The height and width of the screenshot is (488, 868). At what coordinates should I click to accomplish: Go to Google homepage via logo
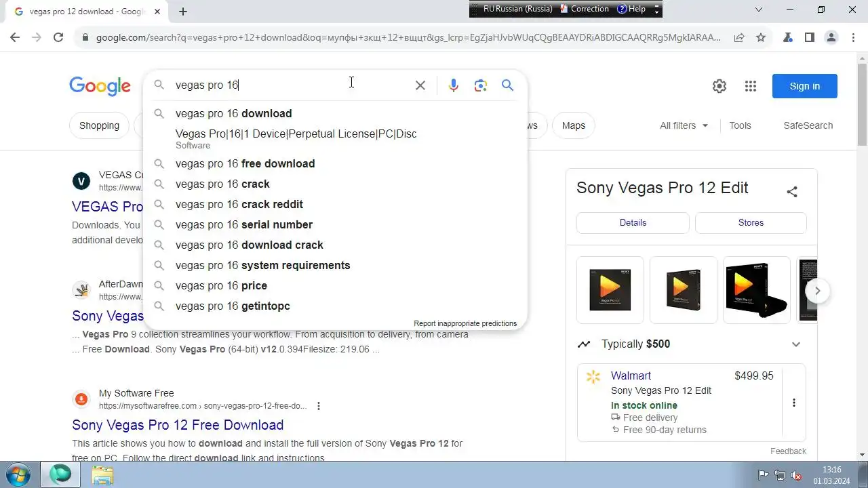(100, 86)
